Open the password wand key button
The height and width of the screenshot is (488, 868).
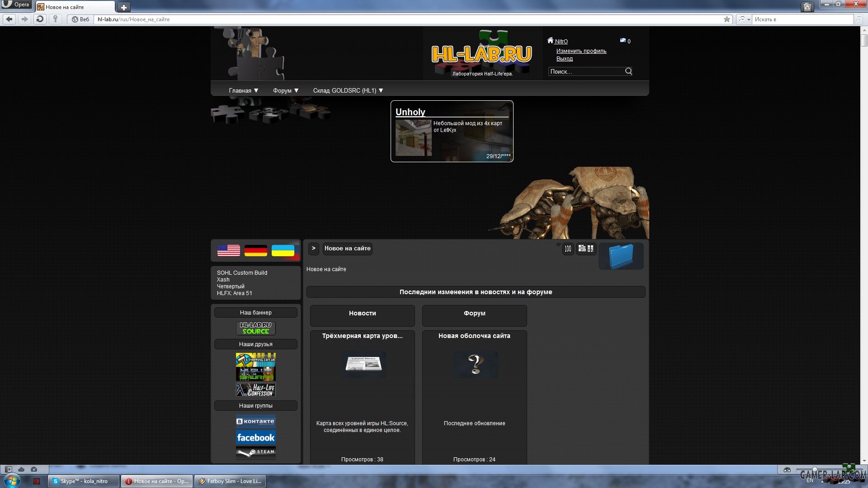click(56, 19)
